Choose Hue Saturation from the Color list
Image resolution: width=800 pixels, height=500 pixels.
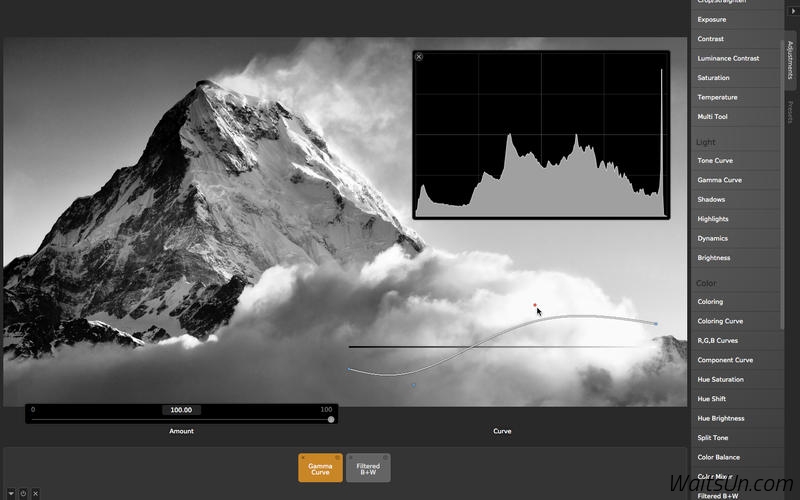point(720,380)
